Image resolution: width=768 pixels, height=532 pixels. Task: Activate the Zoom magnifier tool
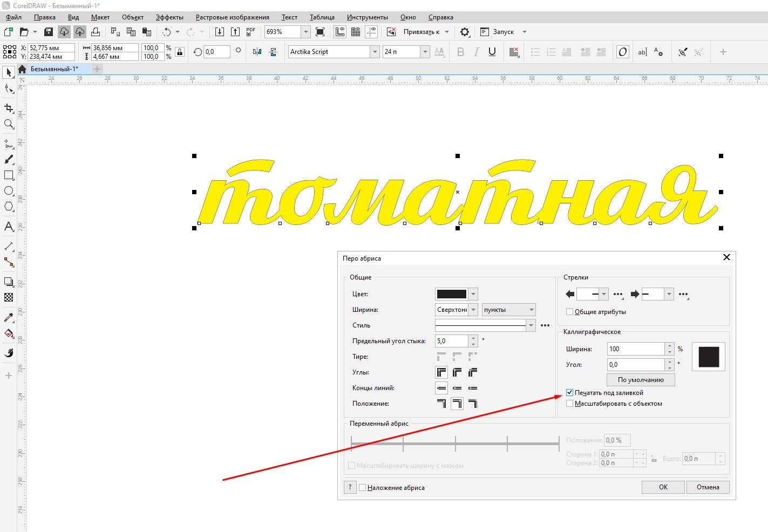9,124
